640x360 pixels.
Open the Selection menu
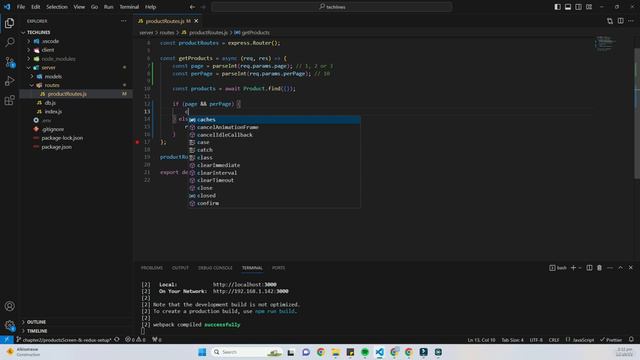coord(57,7)
